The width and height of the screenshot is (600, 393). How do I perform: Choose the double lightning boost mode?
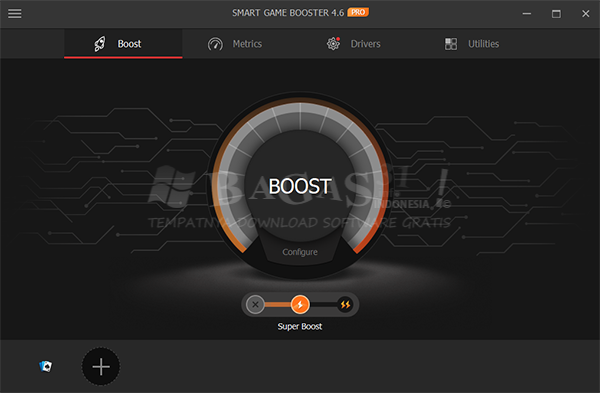(x=345, y=305)
